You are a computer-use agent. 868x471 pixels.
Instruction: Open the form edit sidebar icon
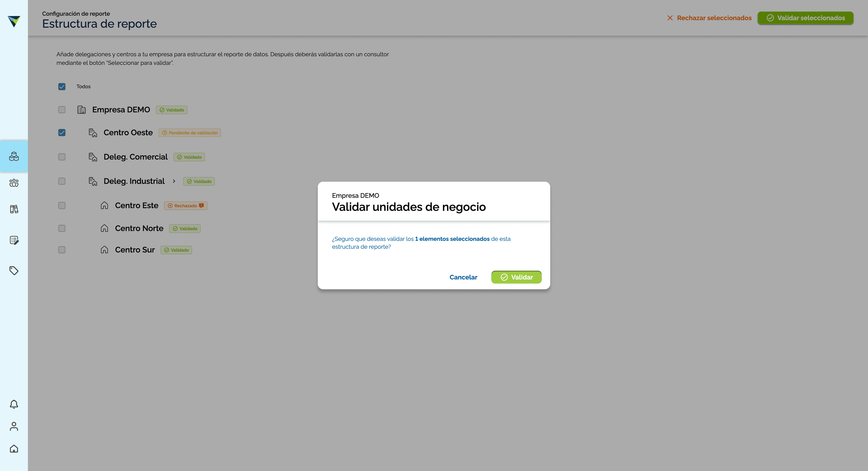coord(14,240)
